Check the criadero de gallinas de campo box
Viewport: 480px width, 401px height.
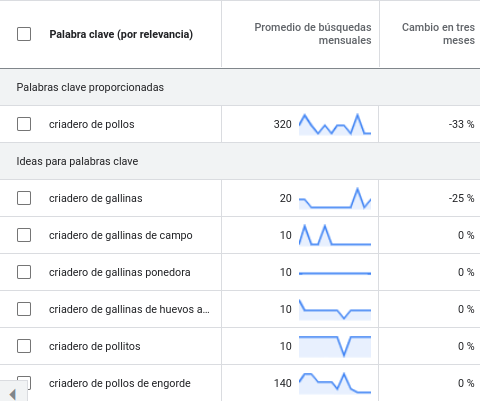coord(24,235)
